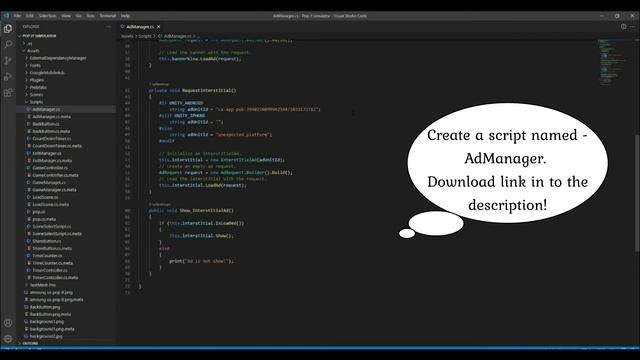640x360 pixels.
Task: Open the Help menu
Action: coord(125,16)
